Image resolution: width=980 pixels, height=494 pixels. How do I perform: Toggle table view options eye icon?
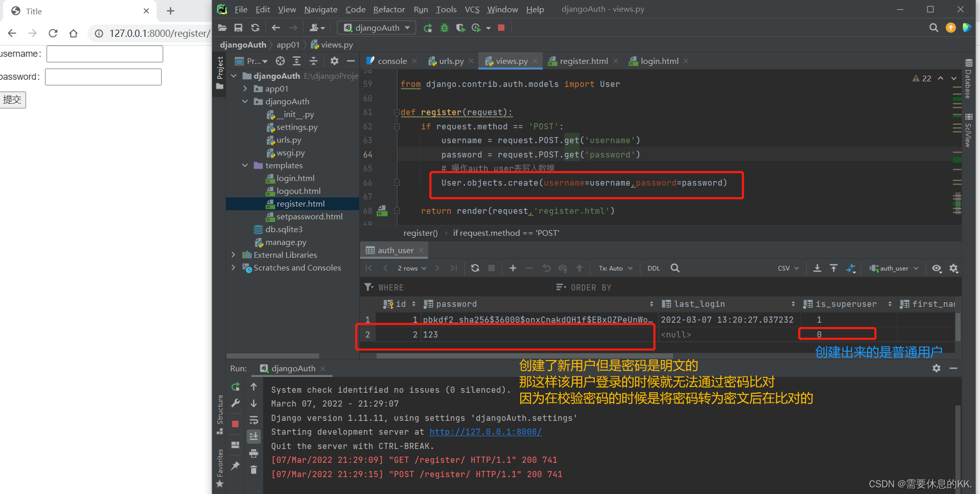coord(937,268)
